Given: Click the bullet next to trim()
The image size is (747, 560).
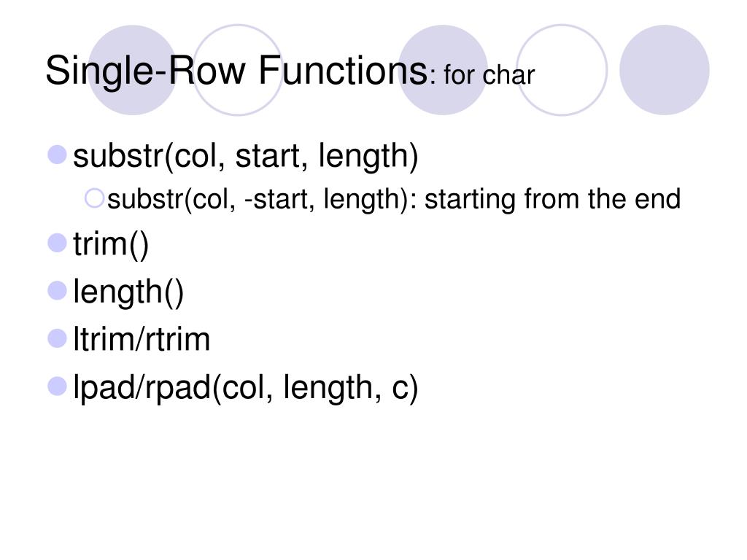Looking at the screenshot, I should 57,243.
